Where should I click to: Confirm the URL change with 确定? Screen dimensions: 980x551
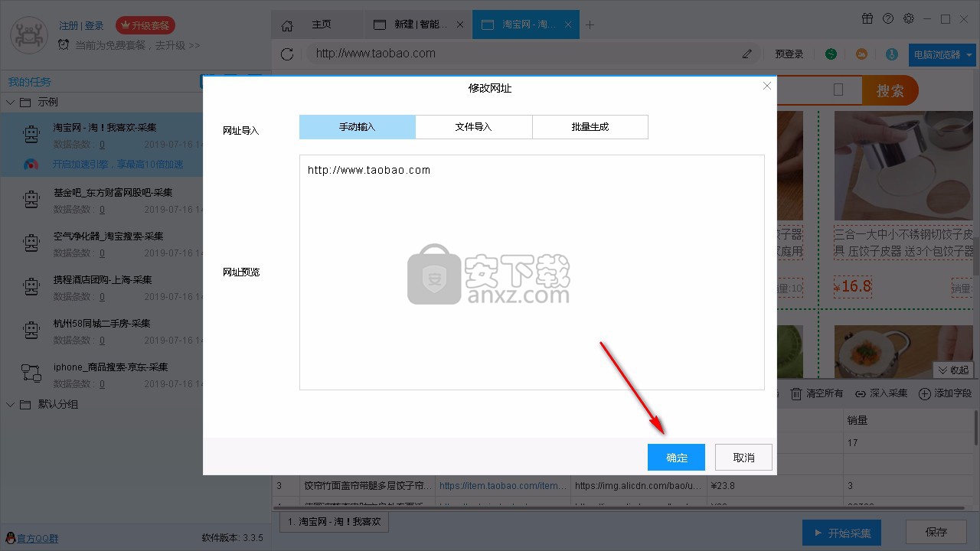[x=676, y=458]
